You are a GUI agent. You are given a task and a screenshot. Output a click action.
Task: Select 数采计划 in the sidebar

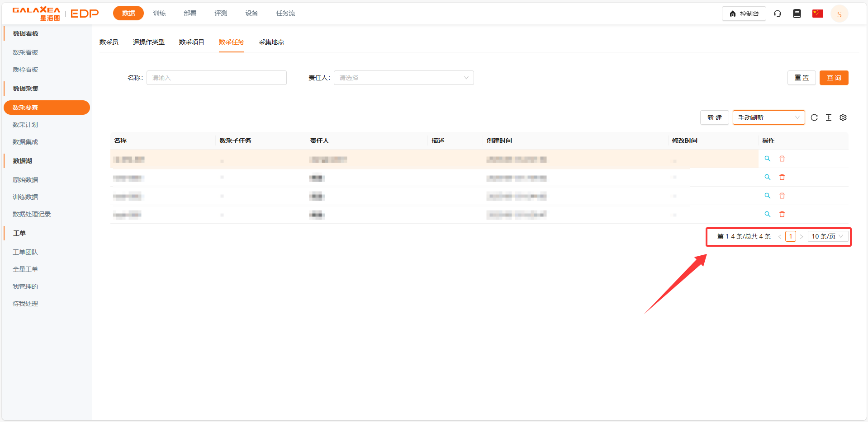coord(25,125)
